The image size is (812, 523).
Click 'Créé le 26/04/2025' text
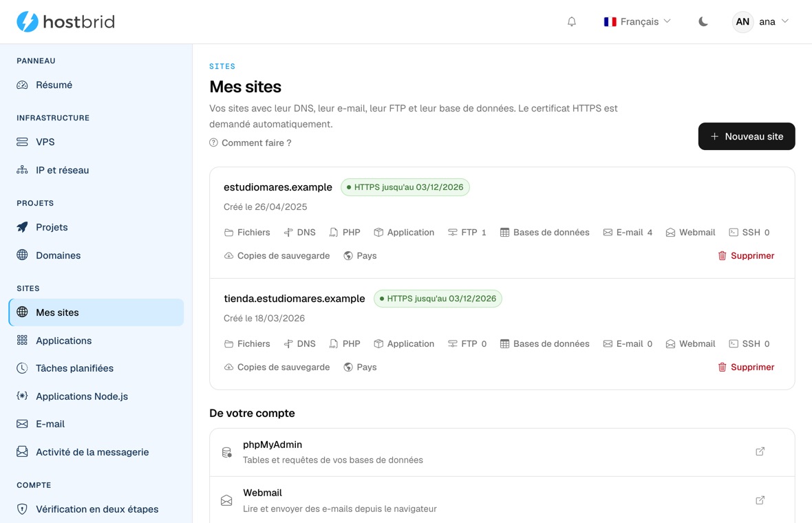265,207
